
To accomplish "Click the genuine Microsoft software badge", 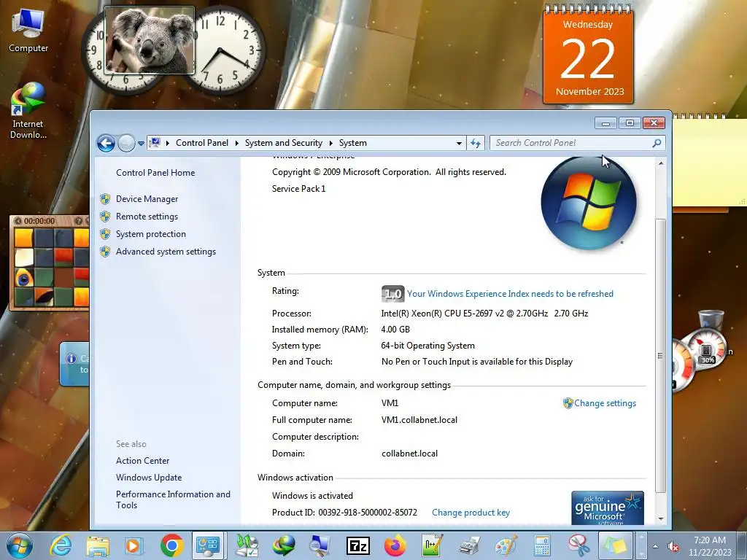I will tap(608, 508).
